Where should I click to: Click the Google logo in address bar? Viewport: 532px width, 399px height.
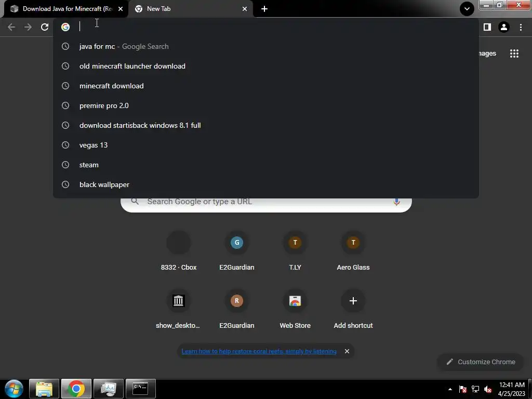(x=65, y=27)
